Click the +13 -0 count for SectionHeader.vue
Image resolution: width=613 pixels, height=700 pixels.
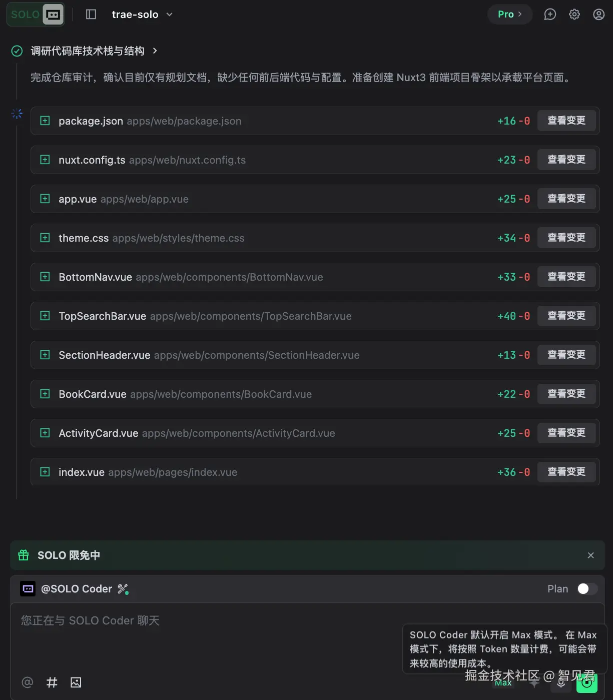[513, 355]
